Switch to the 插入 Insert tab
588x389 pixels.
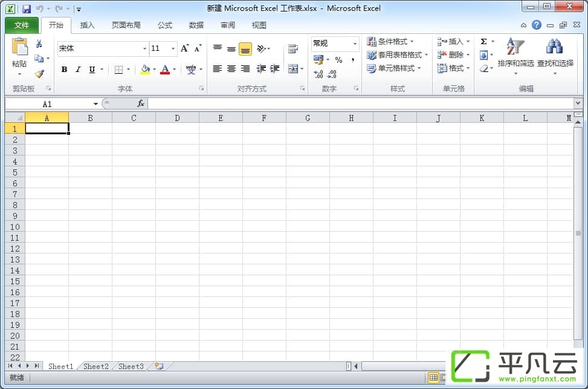(x=88, y=25)
